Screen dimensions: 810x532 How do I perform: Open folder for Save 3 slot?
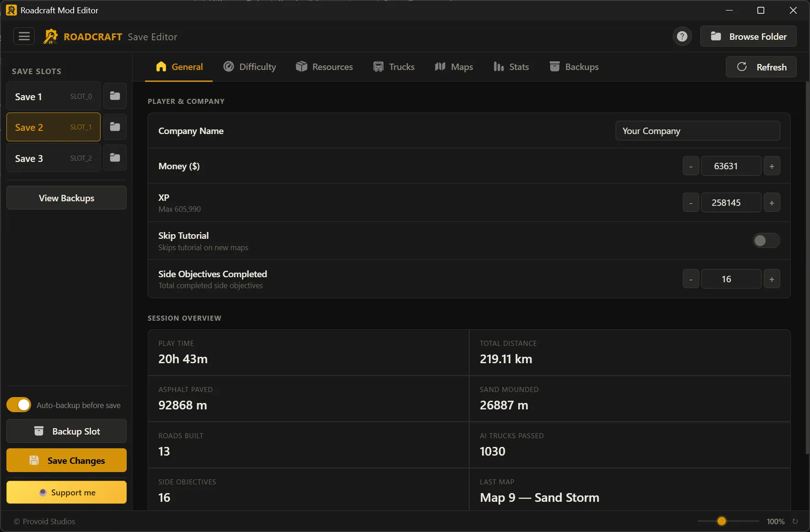[115, 158]
